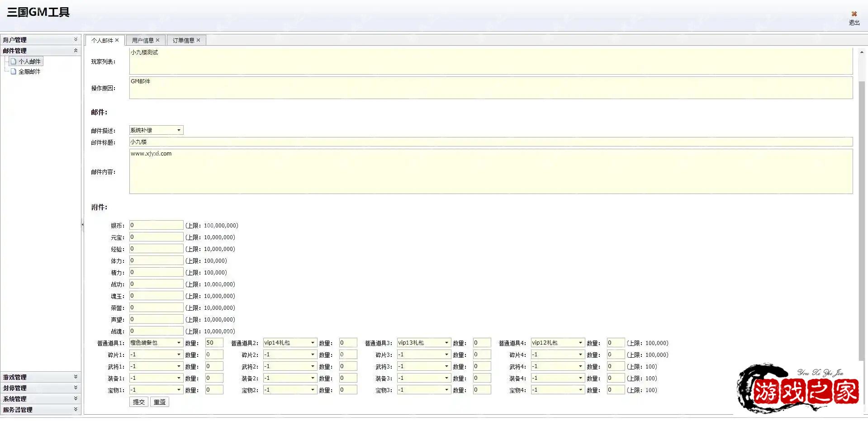868x421 pixels.
Task: Open the 邮件描述 dropdown showing 系统补偿
Action: click(179, 130)
